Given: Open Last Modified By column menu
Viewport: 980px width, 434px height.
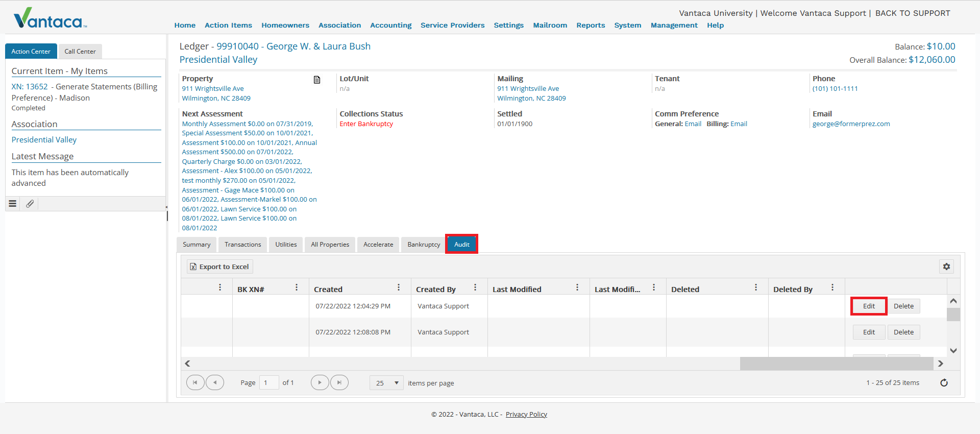Looking at the screenshot, I should coord(654,287).
